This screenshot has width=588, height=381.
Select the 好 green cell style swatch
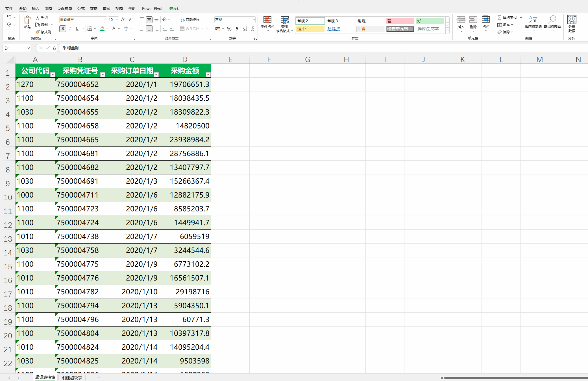pos(430,21)
